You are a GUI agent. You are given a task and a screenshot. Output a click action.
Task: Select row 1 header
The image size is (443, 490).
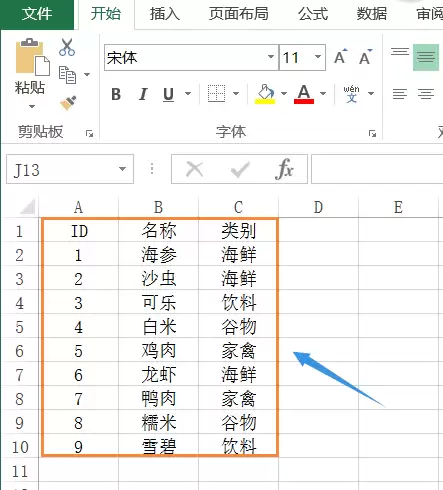(20, 231)
